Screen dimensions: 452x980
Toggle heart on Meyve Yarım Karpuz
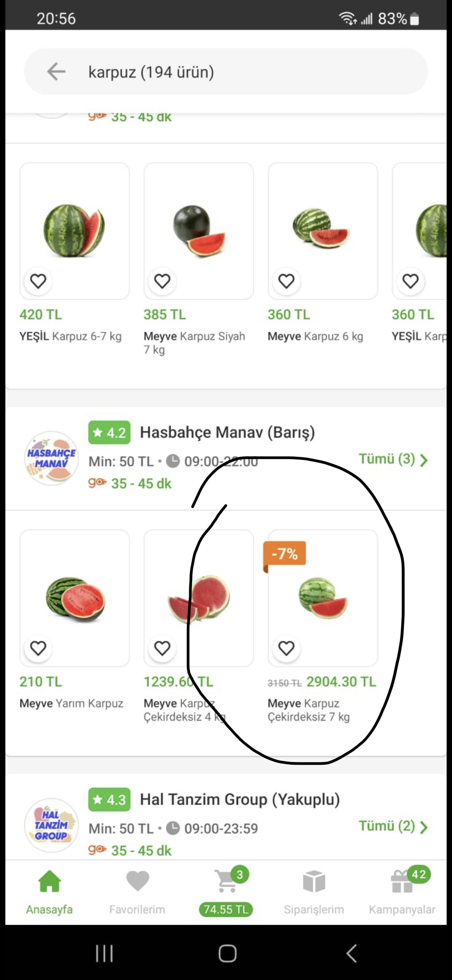coord(38,648)
